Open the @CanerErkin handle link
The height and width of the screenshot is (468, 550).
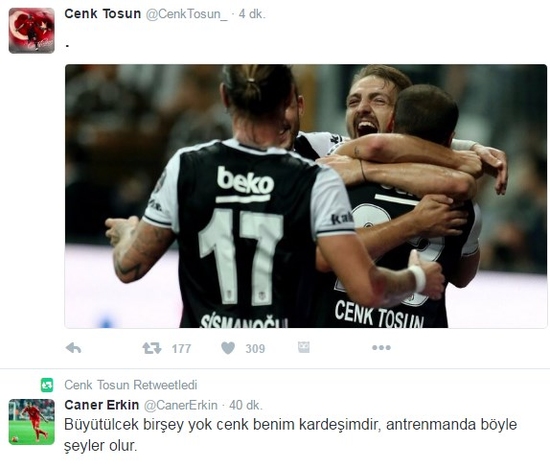pos(181,405)
